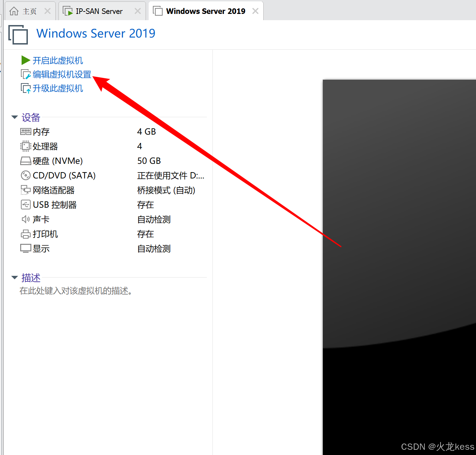Open 编辑虚拟机设置 link
The width and height of the screenshot is (476, 455).
pos(62,74)
